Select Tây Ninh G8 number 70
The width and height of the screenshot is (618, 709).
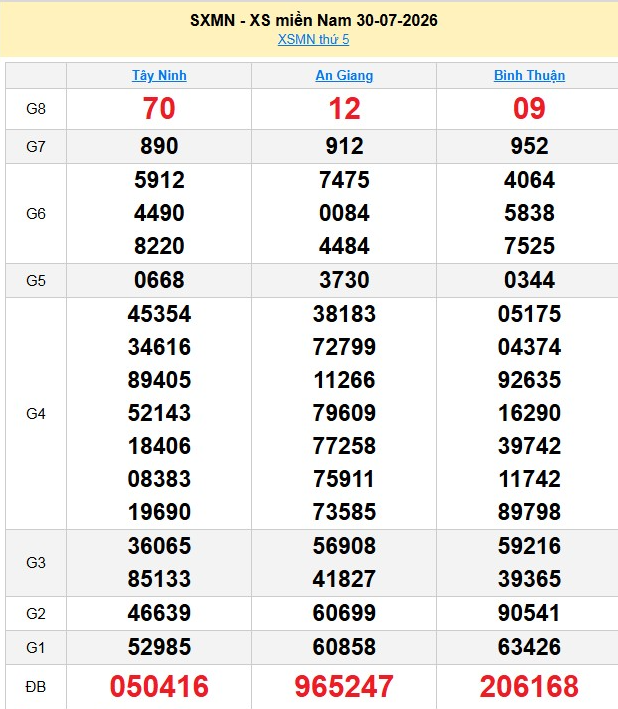coord(159,109)
